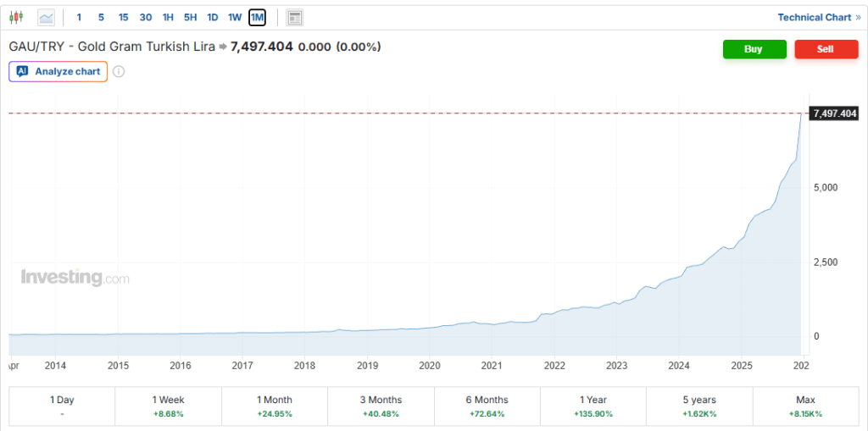Select the 1-minute interval
This screenshot has height=431, width=868.
point(80,17)
